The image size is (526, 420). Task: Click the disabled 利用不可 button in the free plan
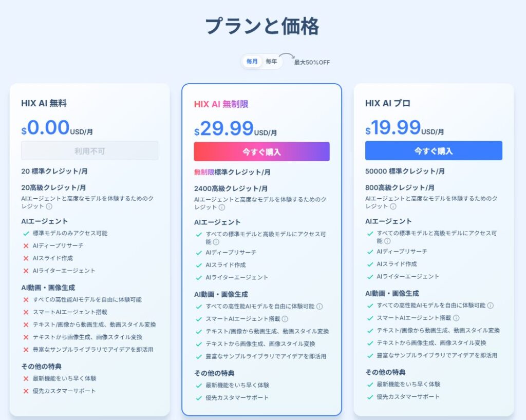pyautogui.click(x=89, y=151)
